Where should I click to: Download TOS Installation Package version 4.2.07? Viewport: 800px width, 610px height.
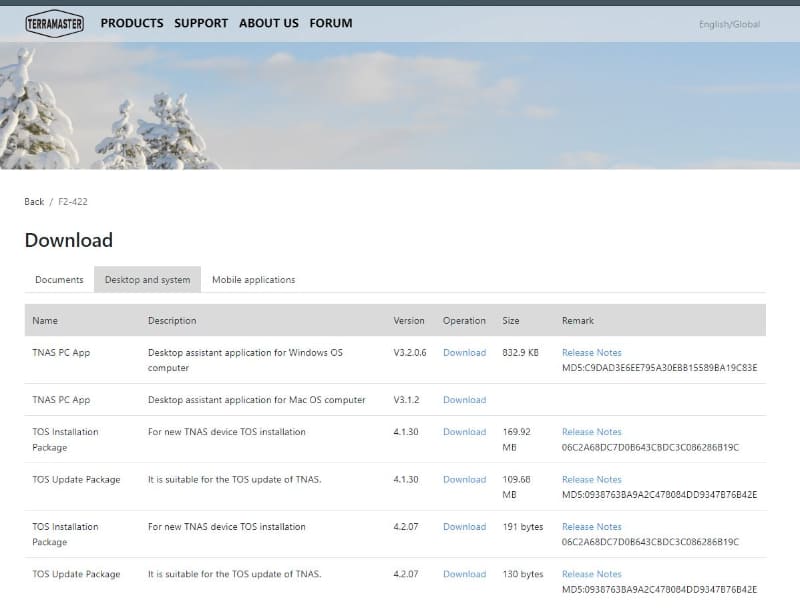pyautogui.click(x=464, y=527)
